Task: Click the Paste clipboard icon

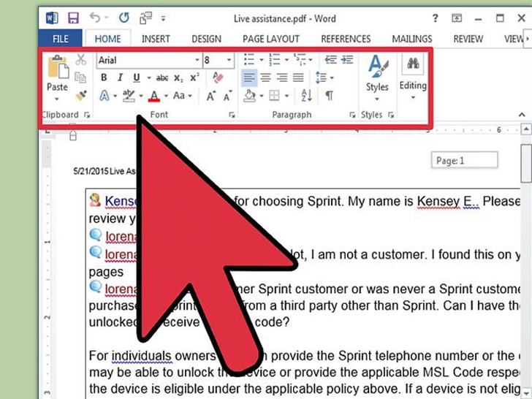Action: [58, 66]
